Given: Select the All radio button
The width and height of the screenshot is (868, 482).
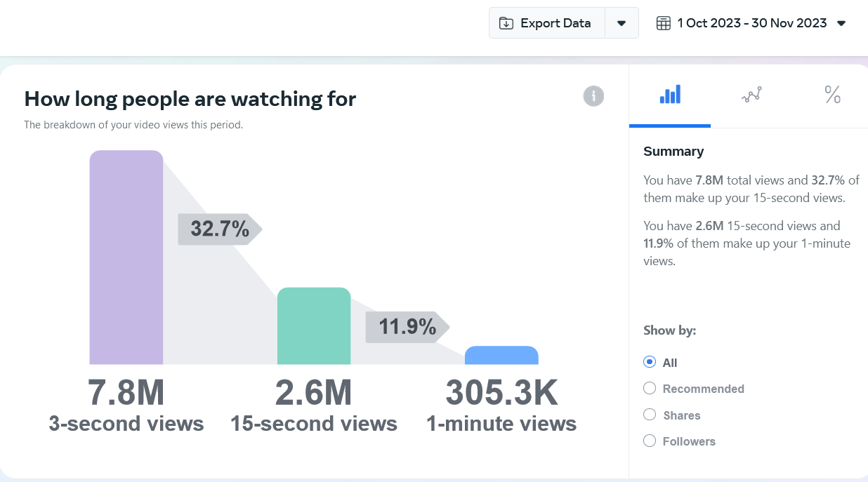Looking at the screenshot, I should 650,363.
